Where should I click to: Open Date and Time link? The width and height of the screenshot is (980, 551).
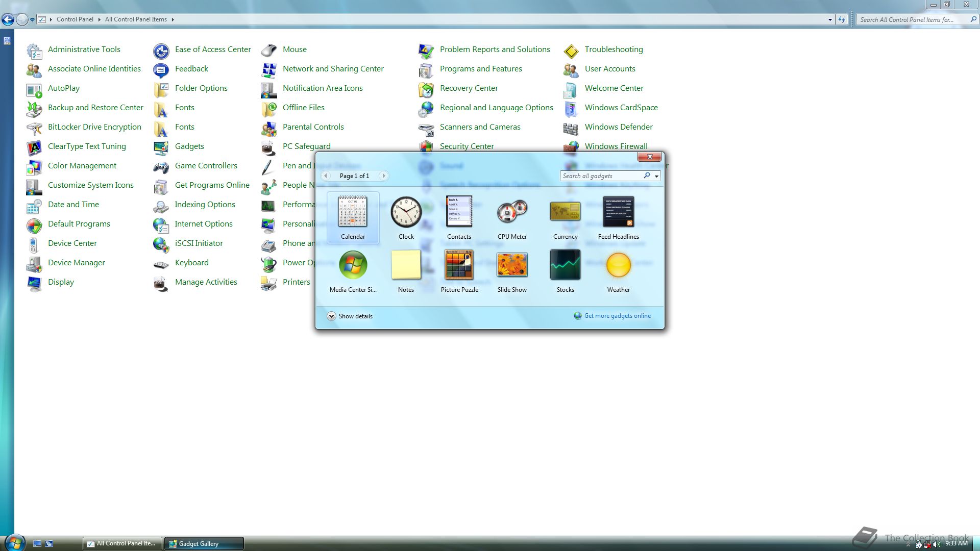click(x=73, y=205)
